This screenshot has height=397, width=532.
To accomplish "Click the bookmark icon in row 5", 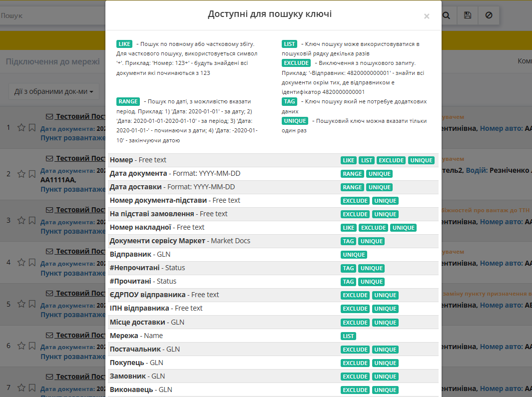I will (x=32, y=304).
